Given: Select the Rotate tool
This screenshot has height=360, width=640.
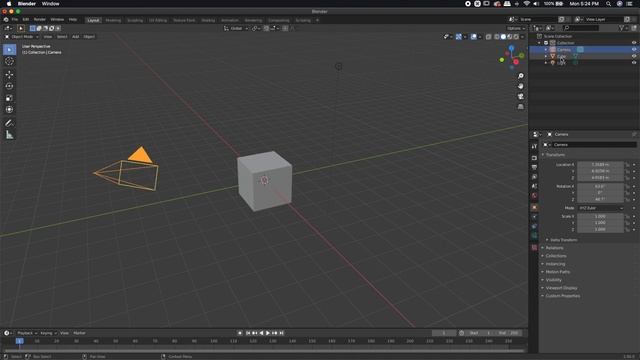Looking at the screenshot, I should tap(9, 86).
